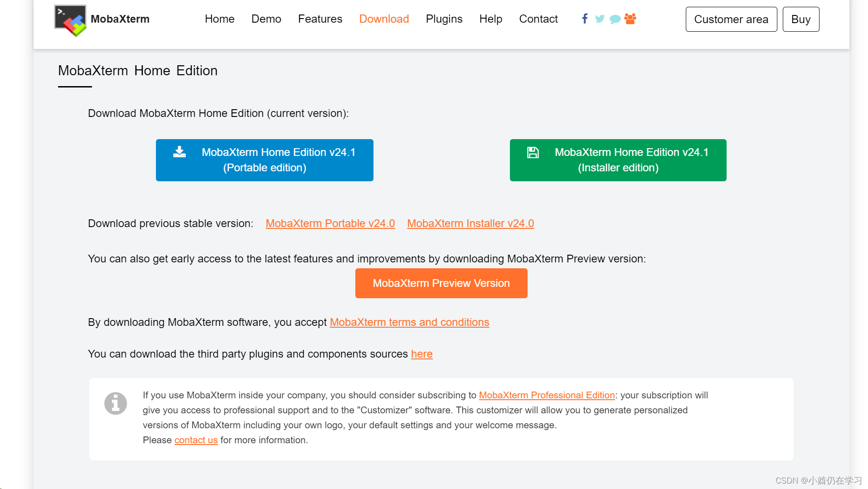Open MobaXterm's Facebook page
The image size is (868, 489).
[x=585, y=19]
